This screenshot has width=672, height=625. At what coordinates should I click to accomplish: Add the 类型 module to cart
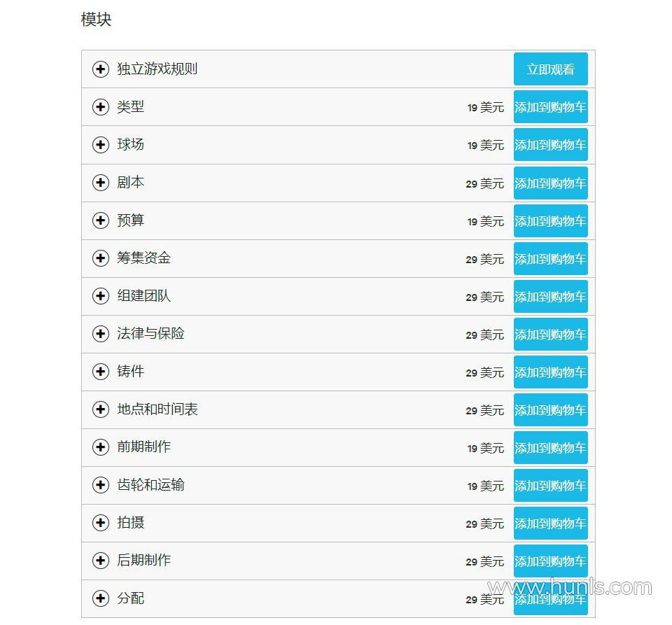pyautogui.click(x=550, y=107)
